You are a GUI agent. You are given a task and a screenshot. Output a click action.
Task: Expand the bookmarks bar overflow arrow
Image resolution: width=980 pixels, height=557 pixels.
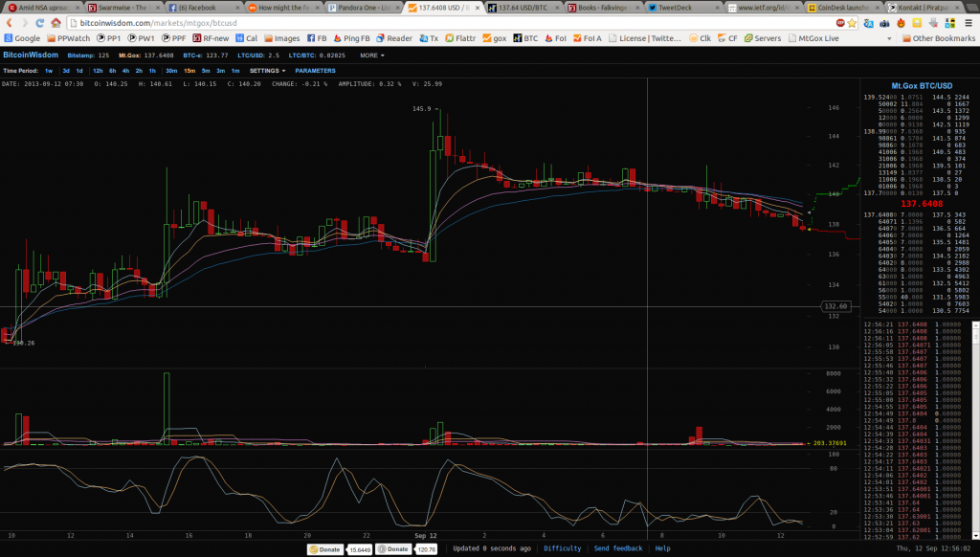(x=889, y=38)
